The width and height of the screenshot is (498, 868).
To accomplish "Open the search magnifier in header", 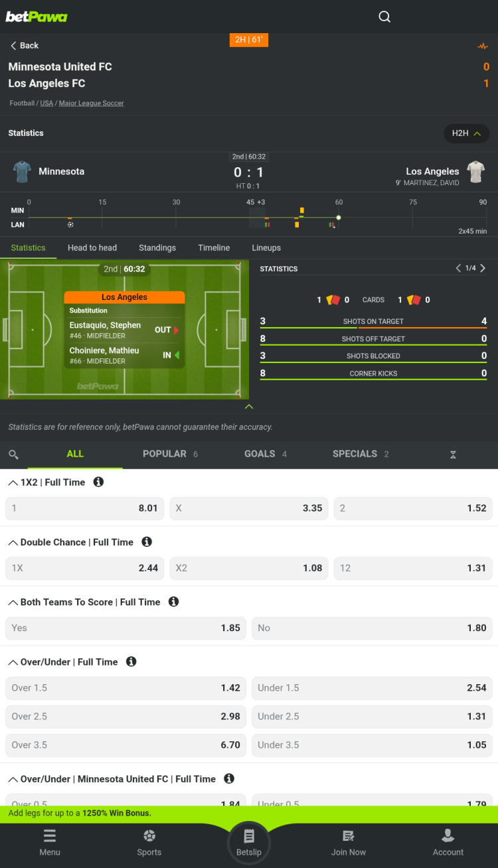I will coord(384,17).
